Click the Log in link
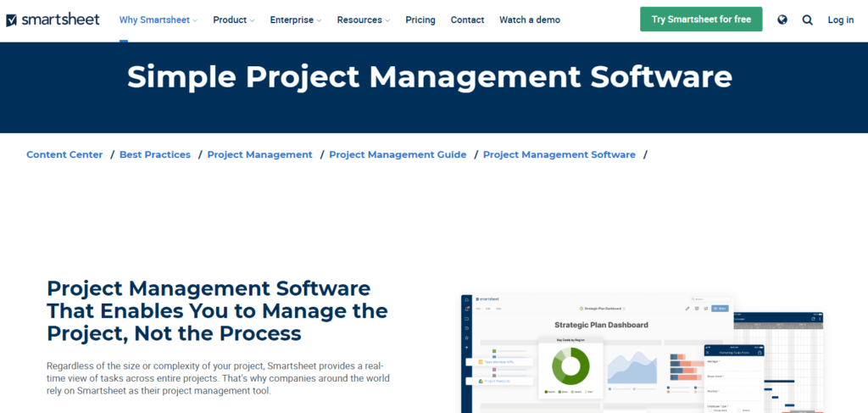Screen dimensions: 868x413 pos(840,20)
